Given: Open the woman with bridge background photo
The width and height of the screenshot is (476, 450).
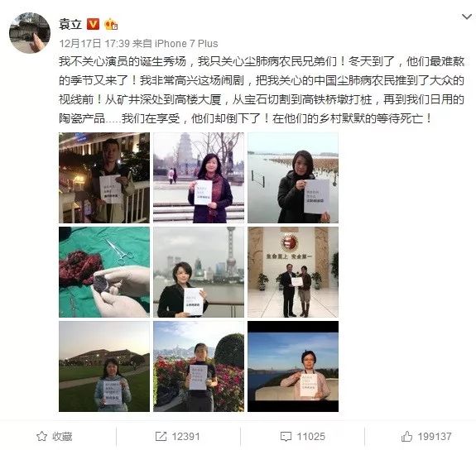Looking at the screenshot, I should 293,366.
